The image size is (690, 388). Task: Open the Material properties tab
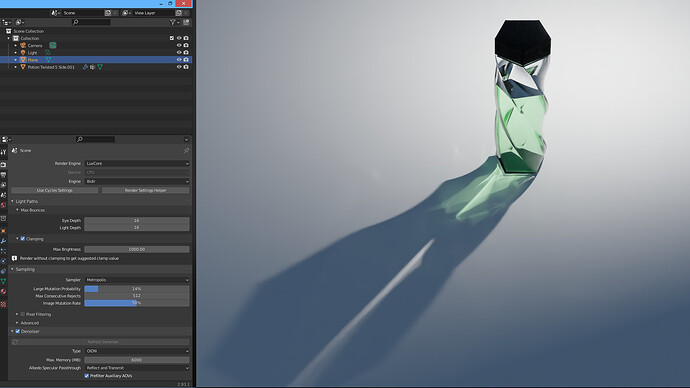point(4,291)
